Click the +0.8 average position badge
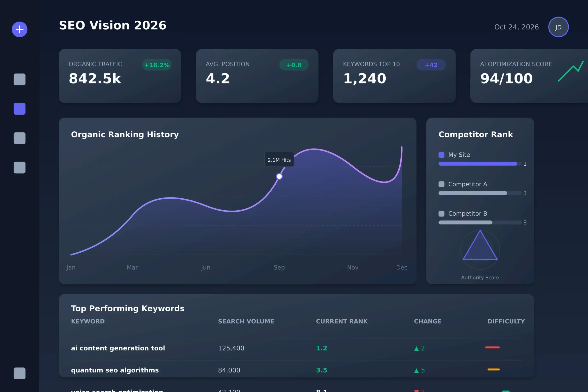 294,65
